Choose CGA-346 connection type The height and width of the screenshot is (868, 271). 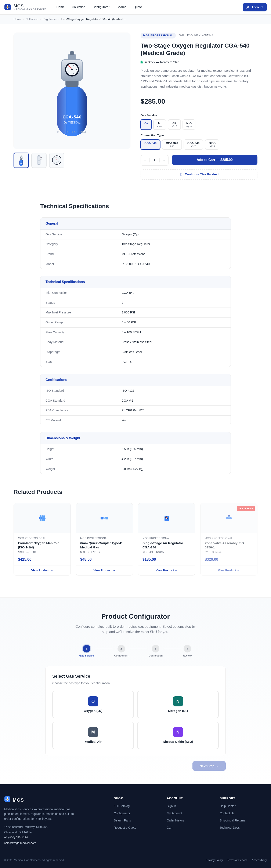pyautogui.click(x=172, y=144)
